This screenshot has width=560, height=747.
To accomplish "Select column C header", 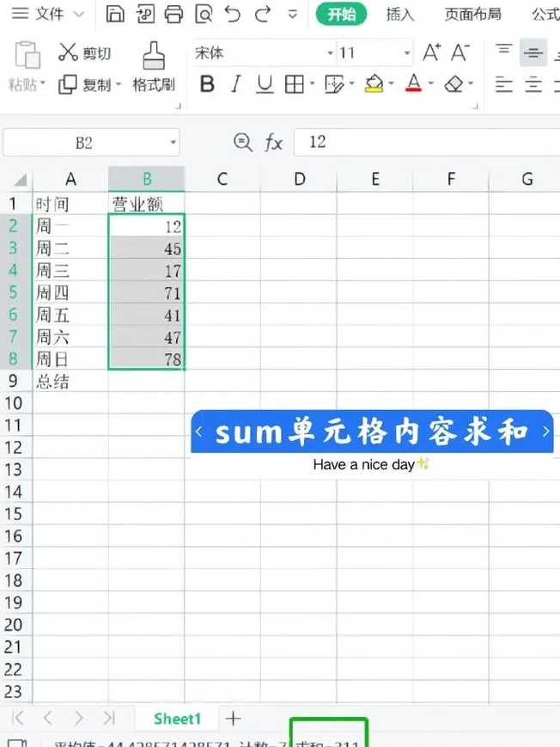I will click(222, 179).
